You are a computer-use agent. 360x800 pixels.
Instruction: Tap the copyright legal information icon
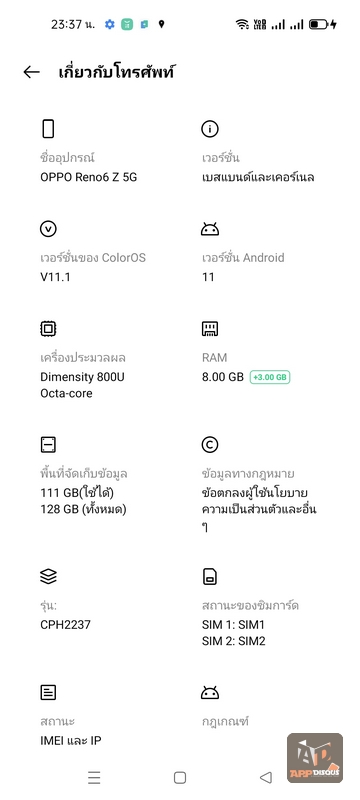(210, 445)
